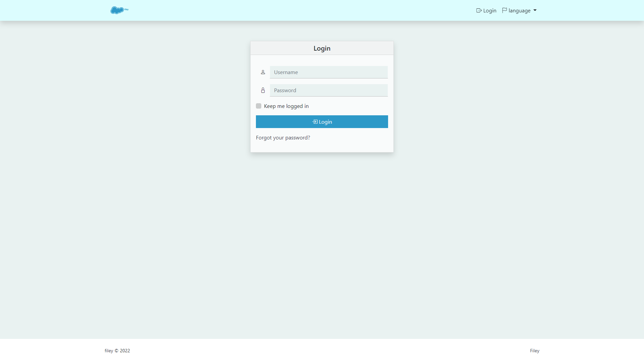Enable the Keep me logged in checkbox
The width and height of the screenshot is (644, 362).
pyautogui.click(x=259, y=106)
